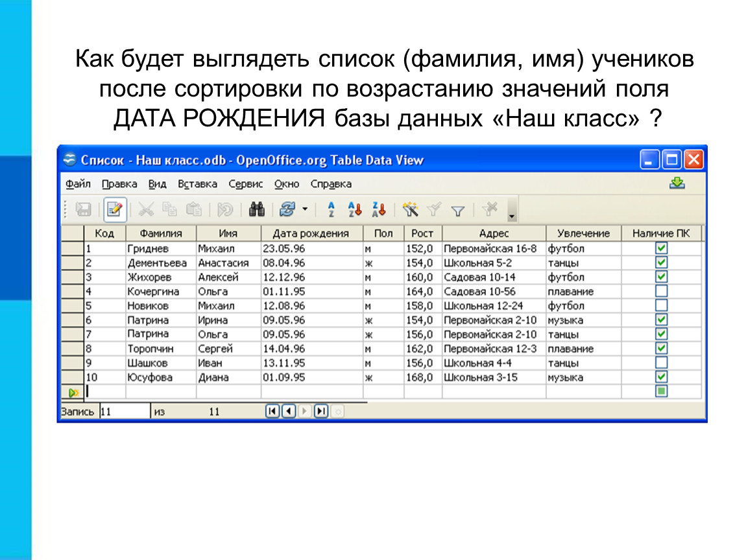Click green download arrow icon in menu bar
The width and height of the screenshot is (746, 560).
point(677,183)
